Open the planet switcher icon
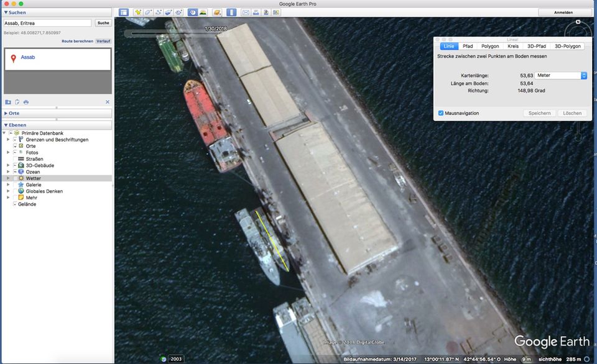The width and height of the screenshot is (597, 364). point(217,12)
